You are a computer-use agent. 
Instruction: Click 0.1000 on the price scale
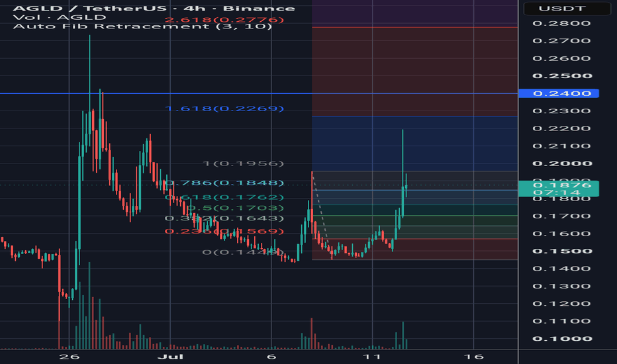point(561,338)
